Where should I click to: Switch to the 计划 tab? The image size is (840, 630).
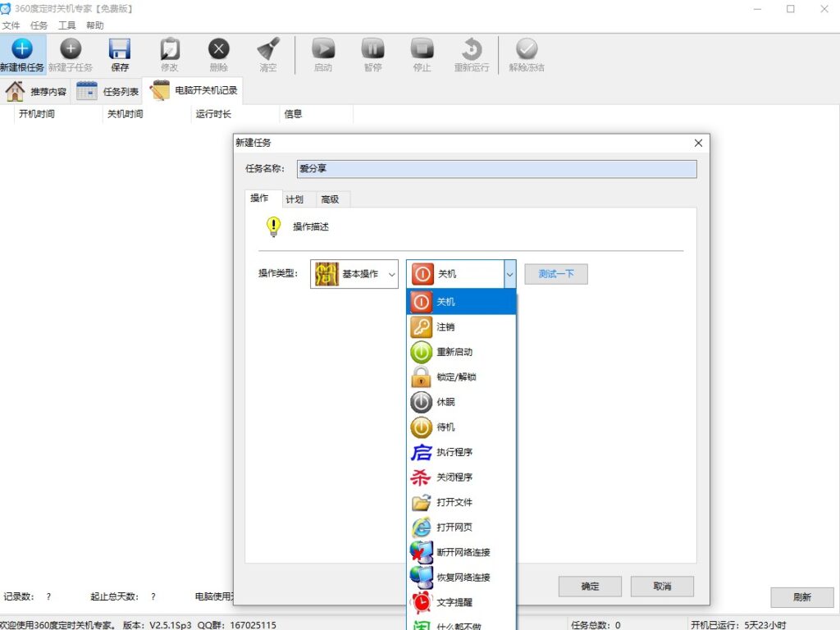294,199
